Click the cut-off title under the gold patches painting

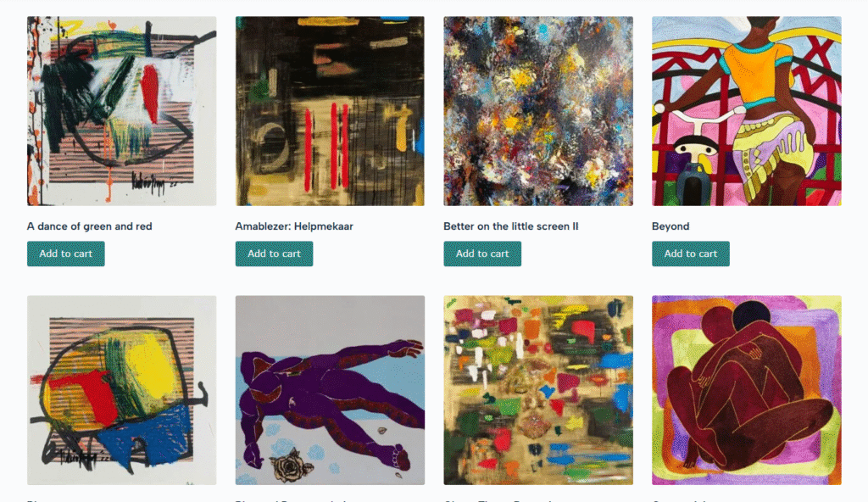click(x=497, y=500)
